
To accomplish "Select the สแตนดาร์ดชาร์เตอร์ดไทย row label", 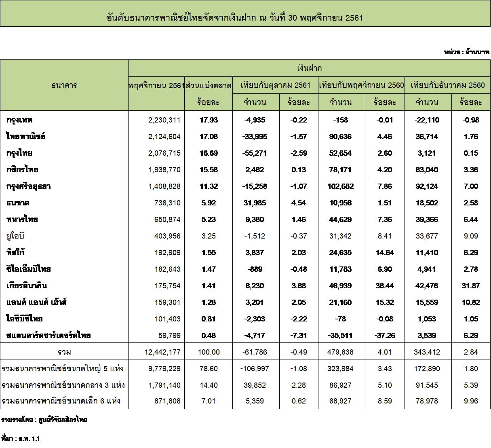I will (x=48, y=336).
